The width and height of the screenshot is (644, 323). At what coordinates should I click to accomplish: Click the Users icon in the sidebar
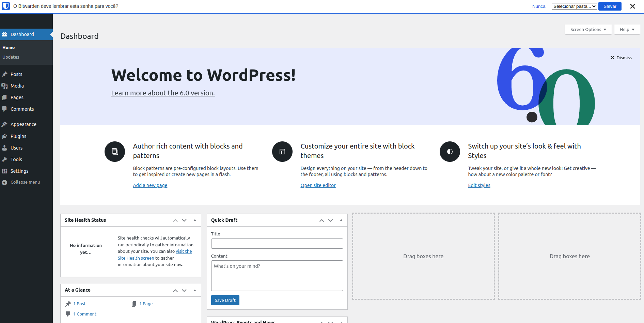[5, 148]
